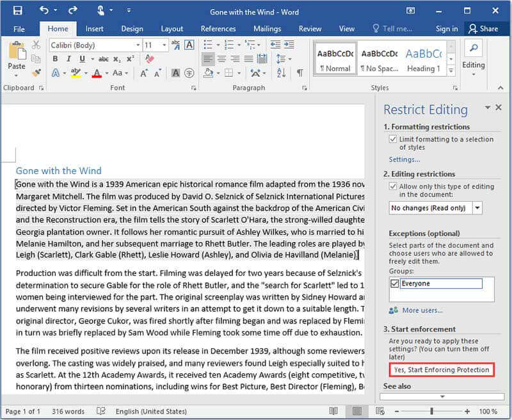Show paragraph marks

click(x=300, y=73)
